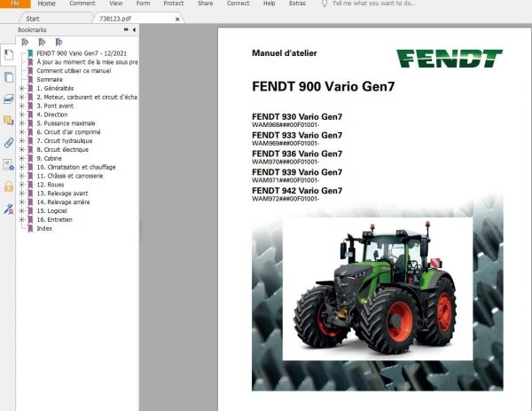The height and width of the screenshot is (411, 532).
Task: Open the Layers sidebar icon
Action: [x=9, y=99]
